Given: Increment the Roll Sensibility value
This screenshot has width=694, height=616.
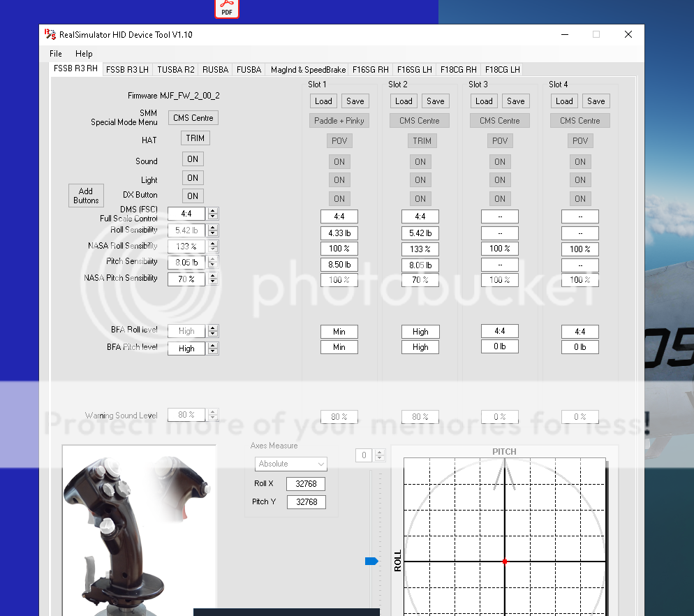Looking at the screenshot, I should (214, 228).
